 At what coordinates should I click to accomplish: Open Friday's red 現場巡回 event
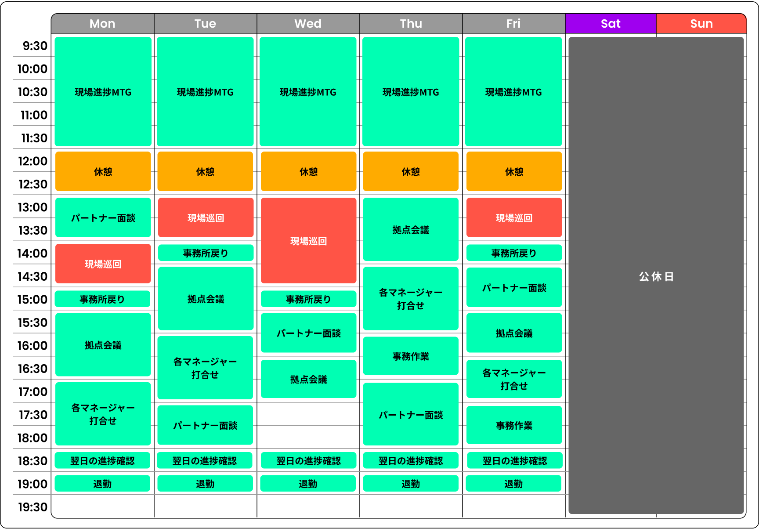pos(514,217)
